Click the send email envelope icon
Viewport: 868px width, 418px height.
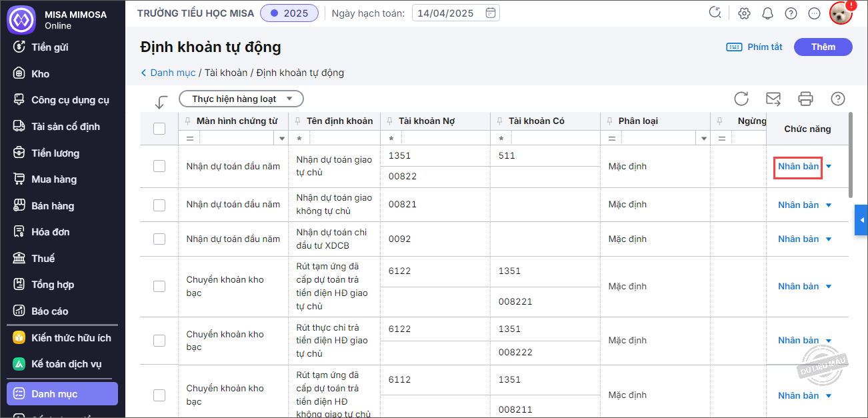click(x=773, y=99)
